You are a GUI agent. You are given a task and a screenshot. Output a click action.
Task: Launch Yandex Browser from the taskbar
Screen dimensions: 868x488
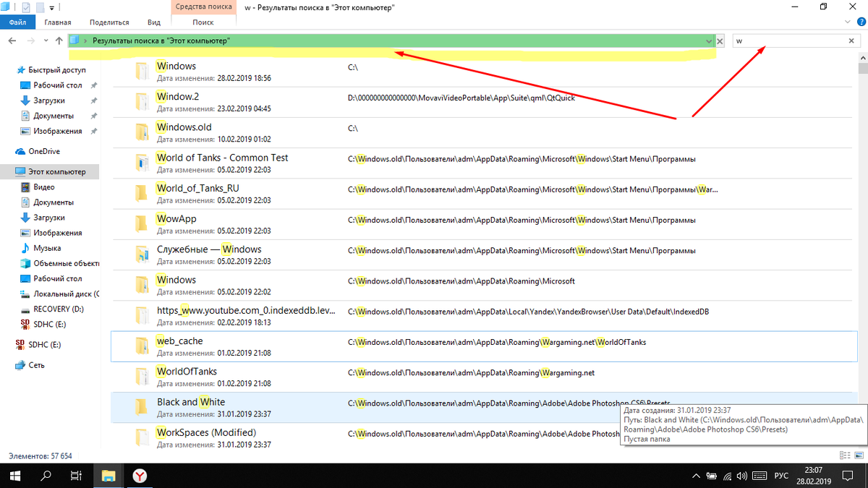pyautogui.click(x=140, y=476)
